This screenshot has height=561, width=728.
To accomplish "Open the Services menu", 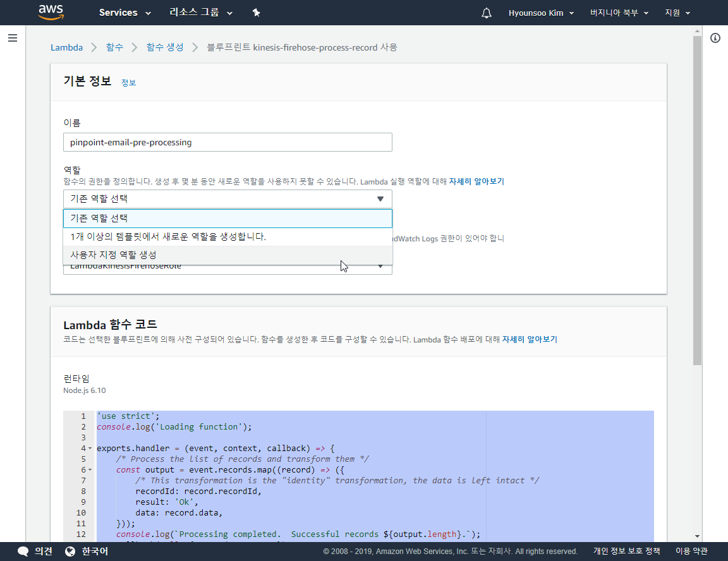I will coord(124,13).
